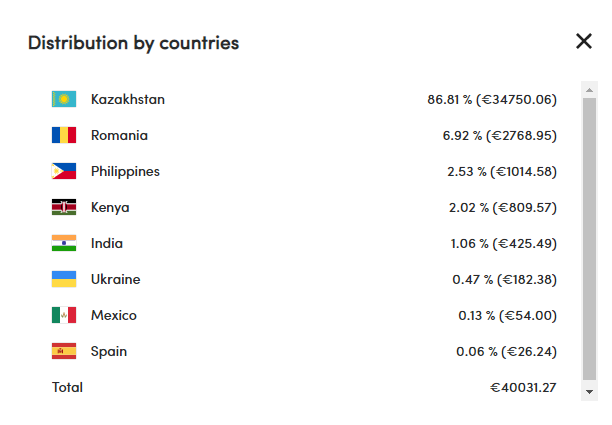Click the Mexico value 0.13 % (€54.00)

tap(507, 315)
